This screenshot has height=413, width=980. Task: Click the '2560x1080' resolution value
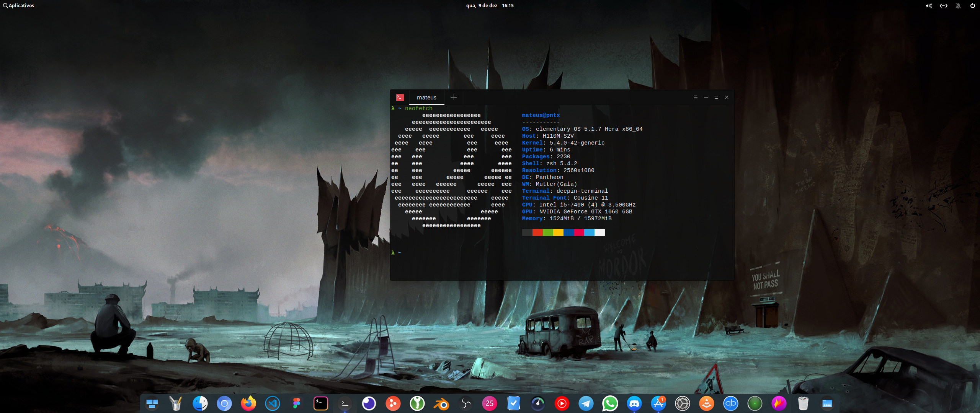579,171
